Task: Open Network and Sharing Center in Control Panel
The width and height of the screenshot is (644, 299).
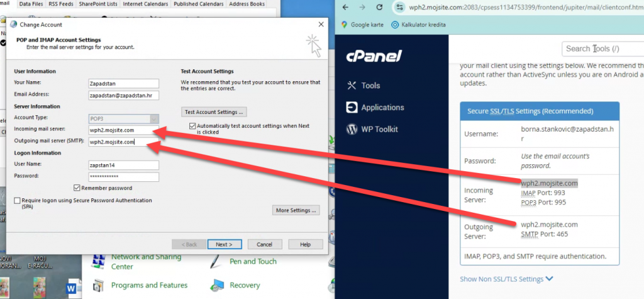Action: click(146, 262)
